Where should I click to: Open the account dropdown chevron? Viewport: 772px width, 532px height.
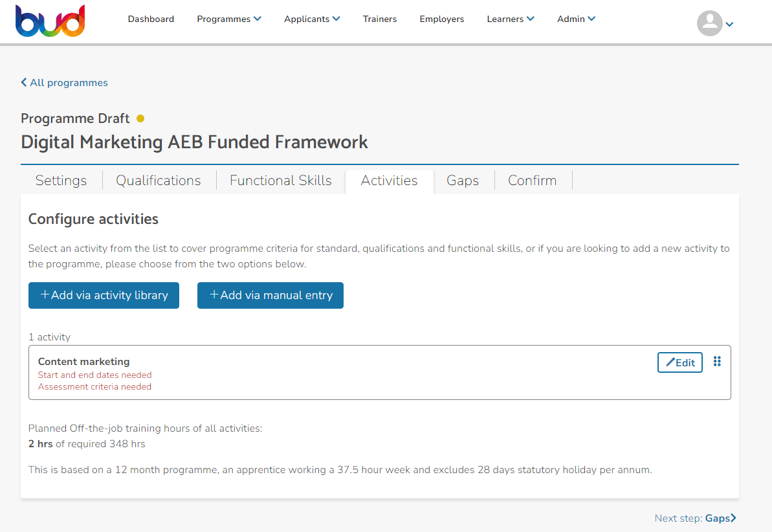(729, 25)
